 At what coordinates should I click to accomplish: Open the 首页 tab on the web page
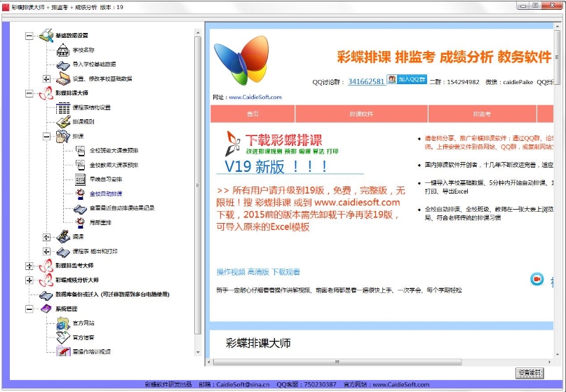[x=252, y=114]
